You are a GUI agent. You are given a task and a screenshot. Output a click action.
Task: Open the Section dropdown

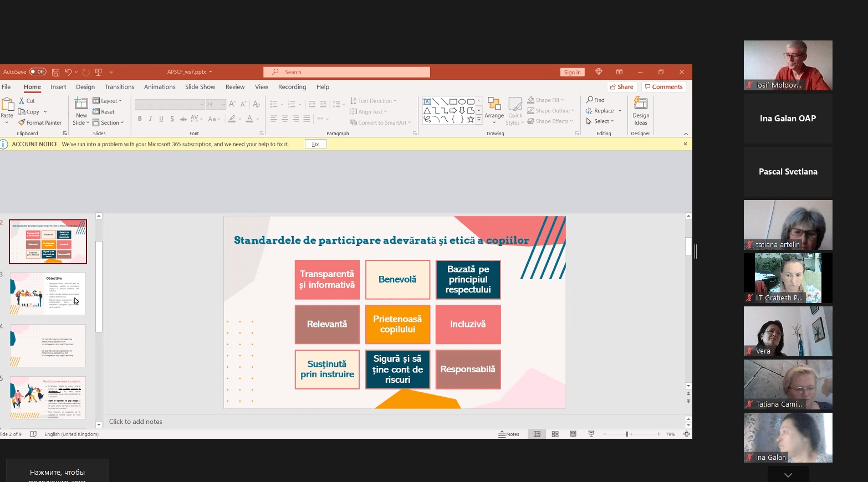(x=108, y=122)
